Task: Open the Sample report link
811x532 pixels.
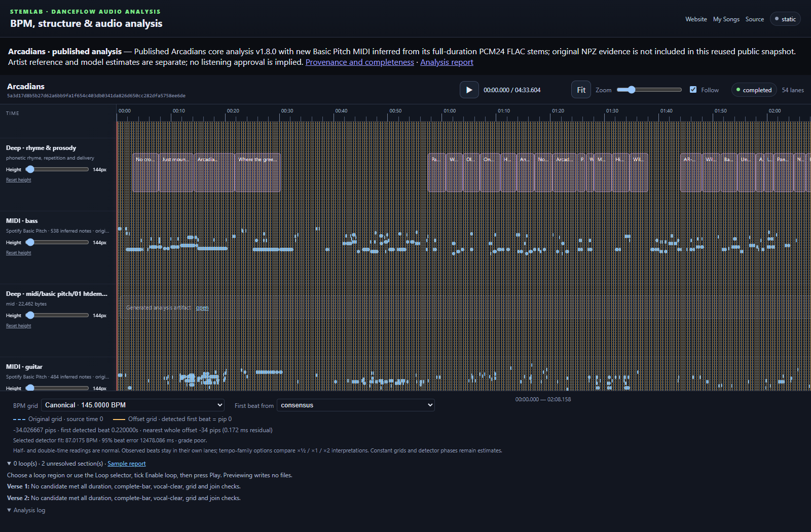Action: pos(126,464)
